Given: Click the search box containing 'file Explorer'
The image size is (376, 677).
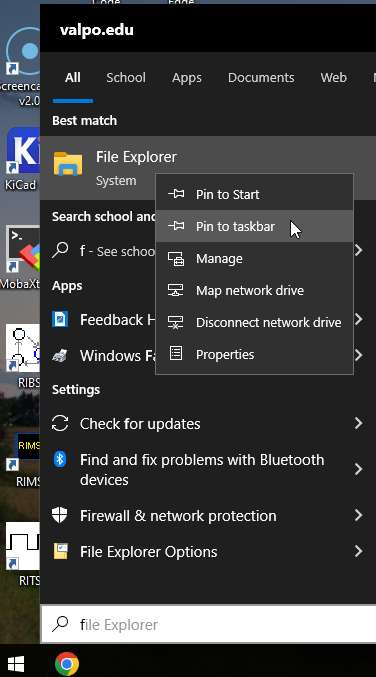Looking at the screenshot, I should [209, 624].
